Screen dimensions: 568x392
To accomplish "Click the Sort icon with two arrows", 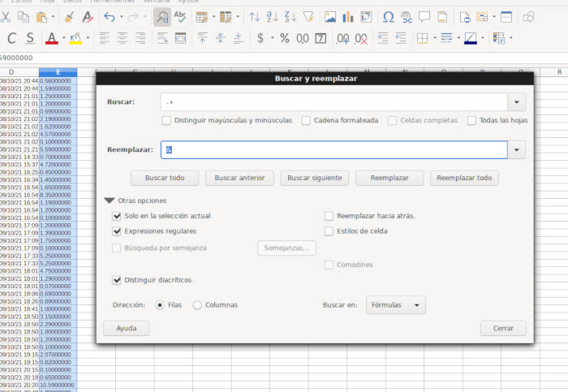I will click(x=254, y=17).
